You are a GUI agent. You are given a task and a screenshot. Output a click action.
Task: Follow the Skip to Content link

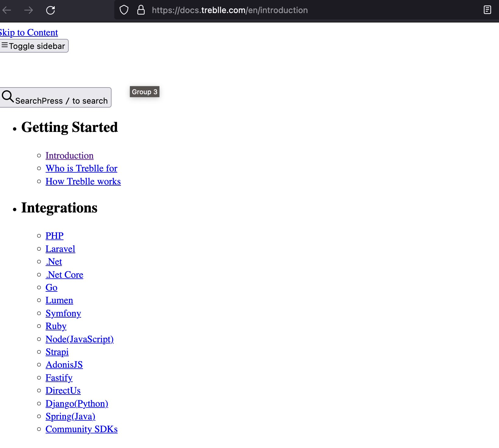click(29, 33)
